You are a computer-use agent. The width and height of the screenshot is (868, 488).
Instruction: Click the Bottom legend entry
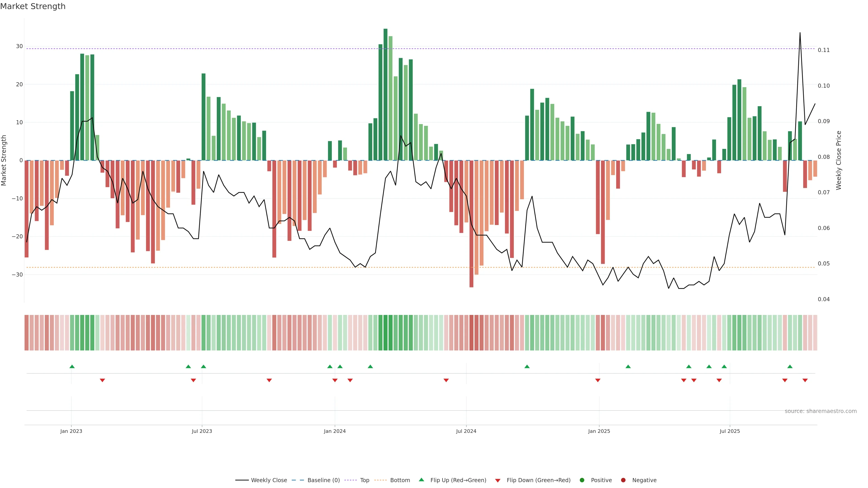400,480
